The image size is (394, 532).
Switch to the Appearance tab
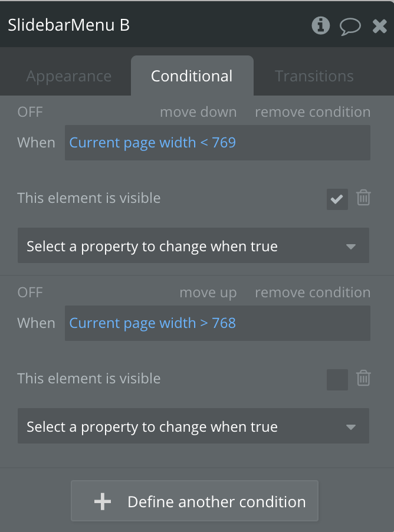coord(68,76)
